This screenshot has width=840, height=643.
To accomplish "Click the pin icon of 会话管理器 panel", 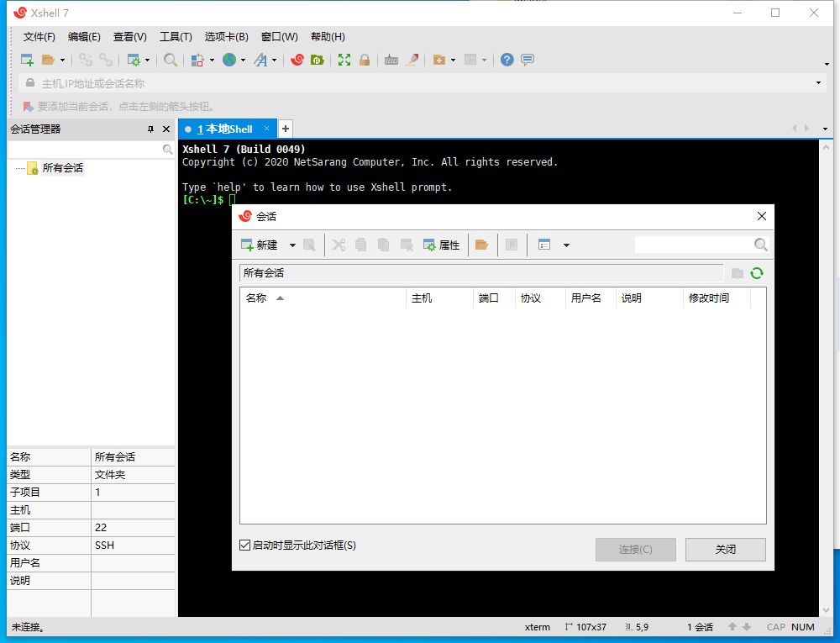I will coord(150,129).
